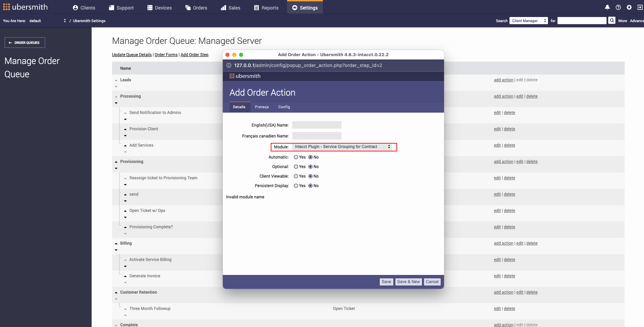Move Send Notification to Admins down
Screen dimensions: 644x327
[125, 119]
